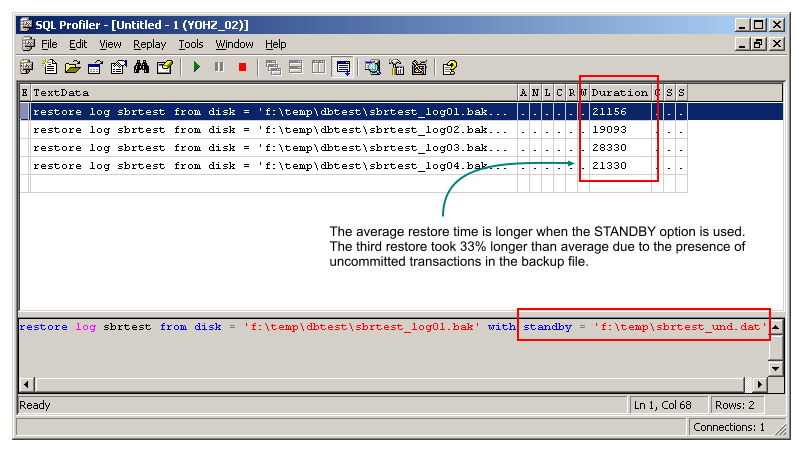Toggle the Auto Scroll Window button
Image resolution: width=796 pixels, height=449 pixels.
click(x=343, y=67)
